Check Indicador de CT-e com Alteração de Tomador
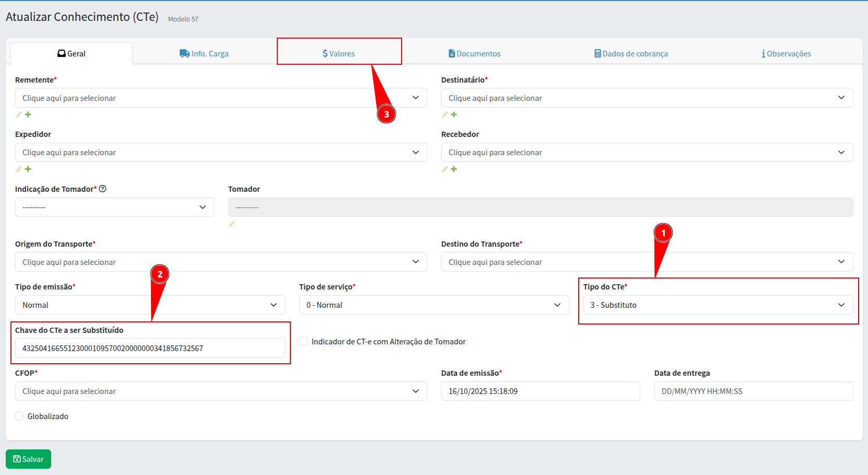Screen dimensions: 868x475 [x=303, y=341]
